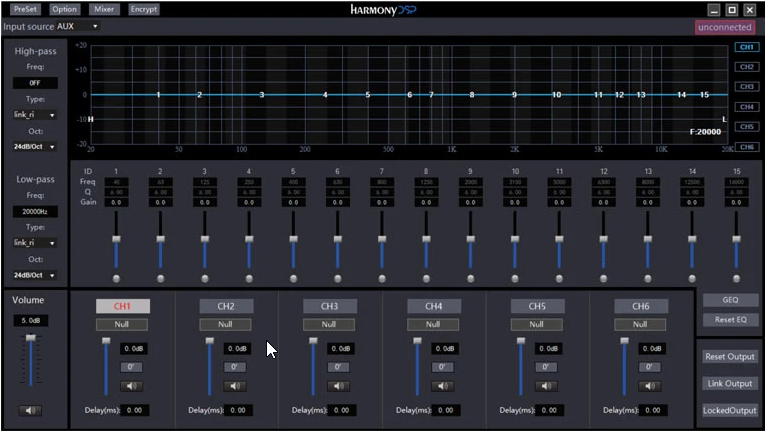Mute CH4 output speaker icon

click(442, 386)
